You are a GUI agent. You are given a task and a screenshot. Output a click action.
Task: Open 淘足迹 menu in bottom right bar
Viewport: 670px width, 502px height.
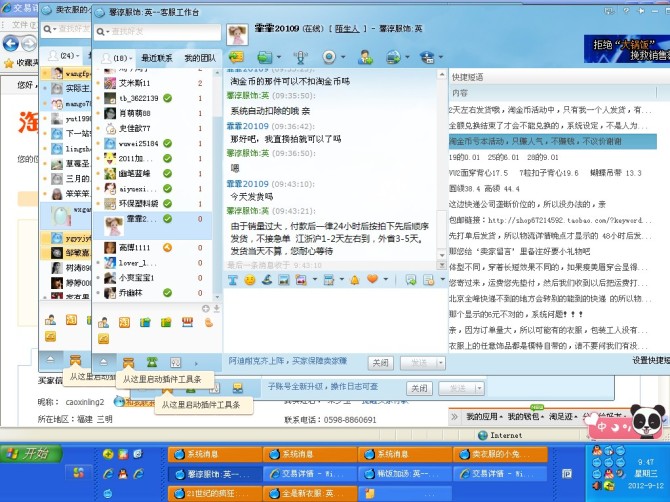(563, 416)
